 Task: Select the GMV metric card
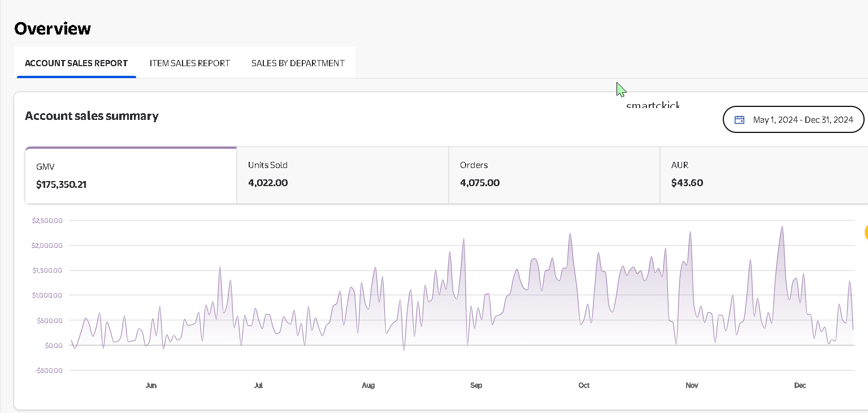tap(131, 175)
